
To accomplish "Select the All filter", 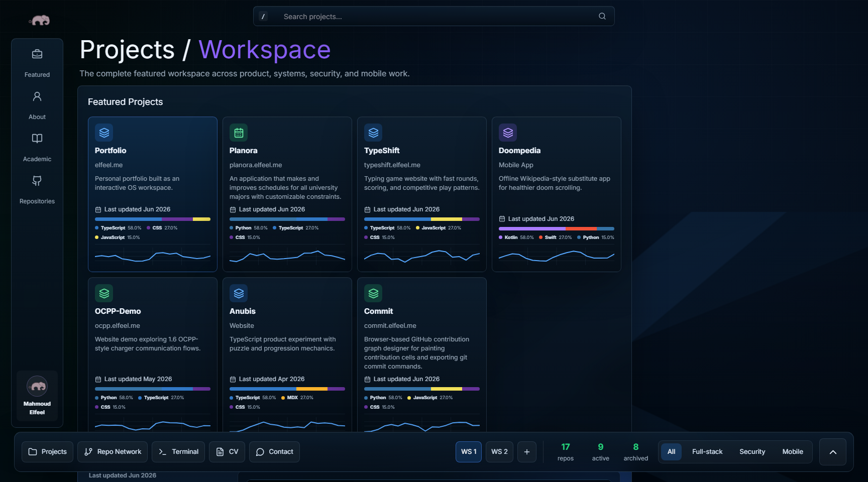I will (671, 452).
